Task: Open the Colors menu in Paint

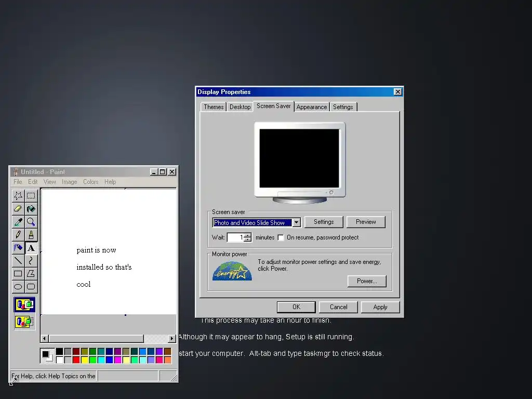Action: (x=90, y=182)
